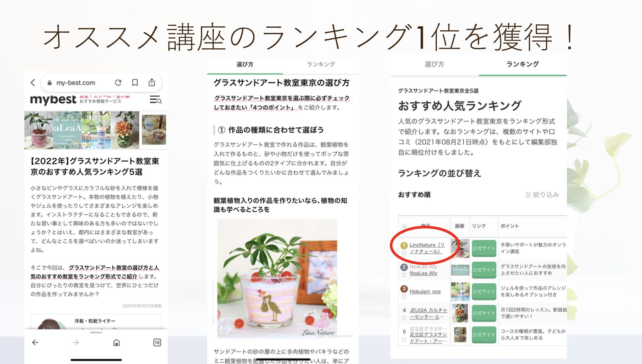Image resolution: width=642 pixels, height=364 pixels.
Task: Click ランキングの並び替え heading
Action: click(x=440, y=173)
